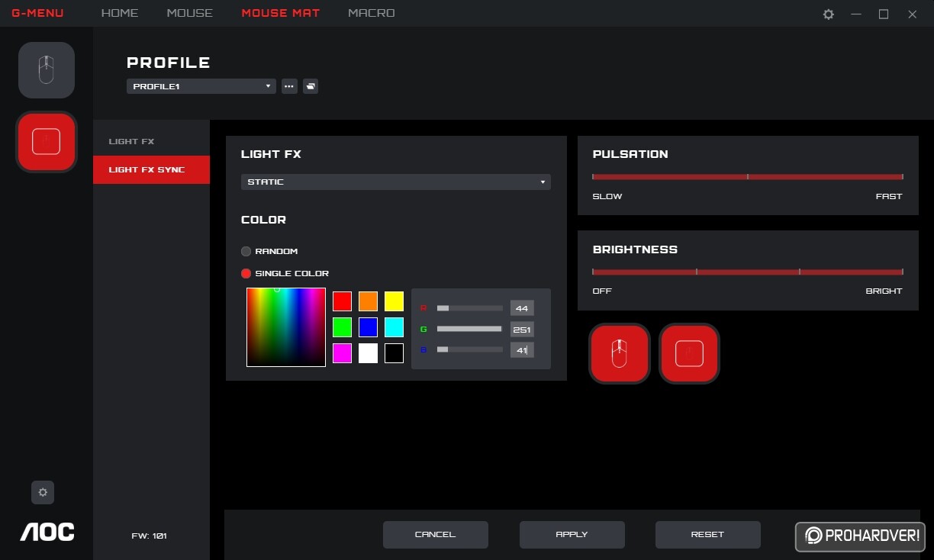Screen dimensions: 934x560
Task: Select the red mouse mat device icon in sidebar
Action: (x=47, y=142)
